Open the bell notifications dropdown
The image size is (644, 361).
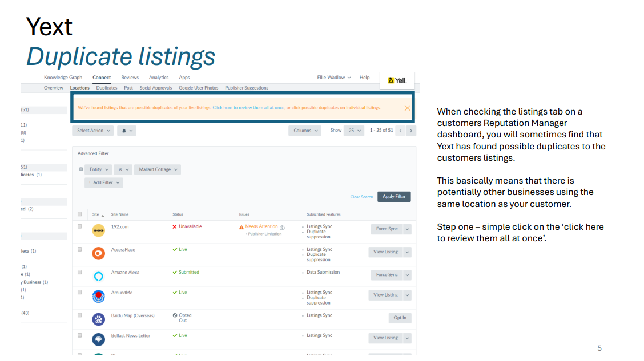127,131
